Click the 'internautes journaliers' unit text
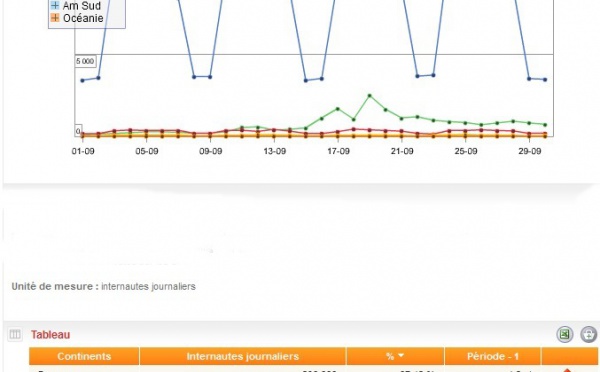Image resolution: width=600 pixels, height=372 pixels. 148,286
